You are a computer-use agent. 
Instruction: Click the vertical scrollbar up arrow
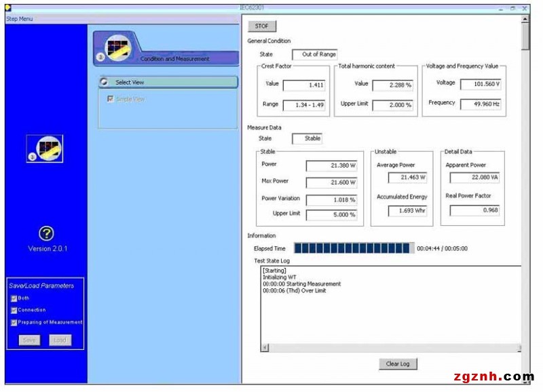(x=525, y=19)
